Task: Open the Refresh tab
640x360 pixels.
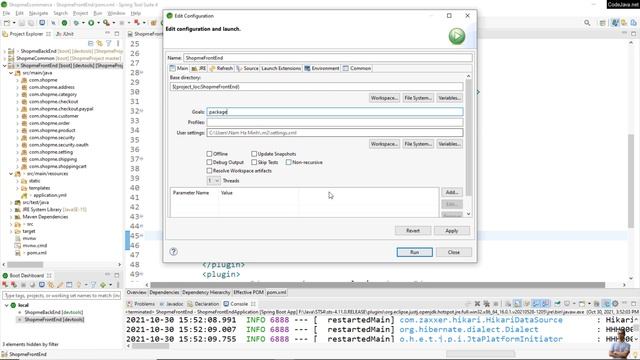Action: click(221, 68)
